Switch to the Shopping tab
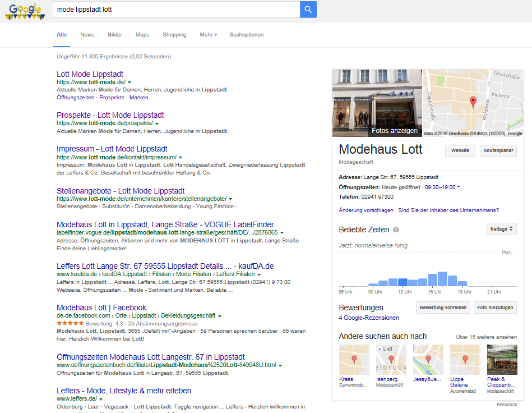The image size is (532, 413). tap(174, 35)
